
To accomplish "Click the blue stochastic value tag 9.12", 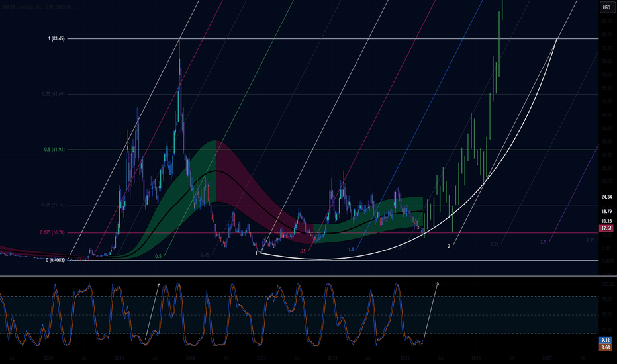I will click(x=605, y=340).
